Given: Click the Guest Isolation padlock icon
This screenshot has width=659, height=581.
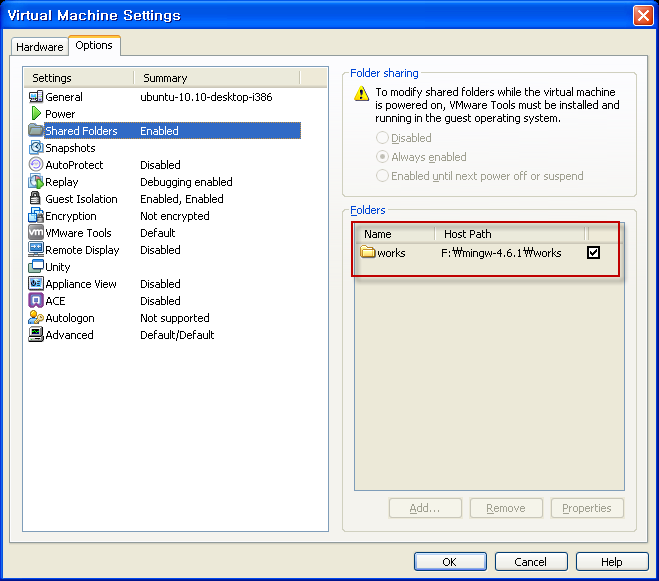Looking at the screenshot, I should pyautogui.click(x=35, y=198).
